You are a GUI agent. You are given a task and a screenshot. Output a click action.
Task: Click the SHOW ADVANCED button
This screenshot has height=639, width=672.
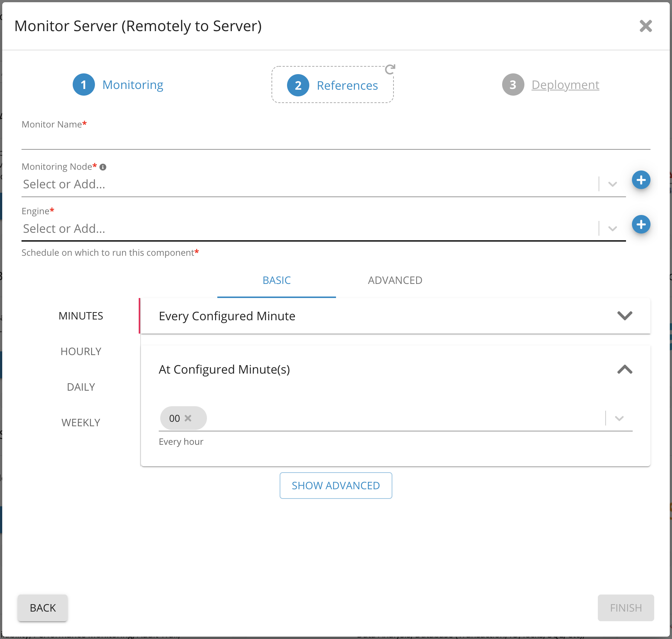pyautogui.click(x=336, y=486)
